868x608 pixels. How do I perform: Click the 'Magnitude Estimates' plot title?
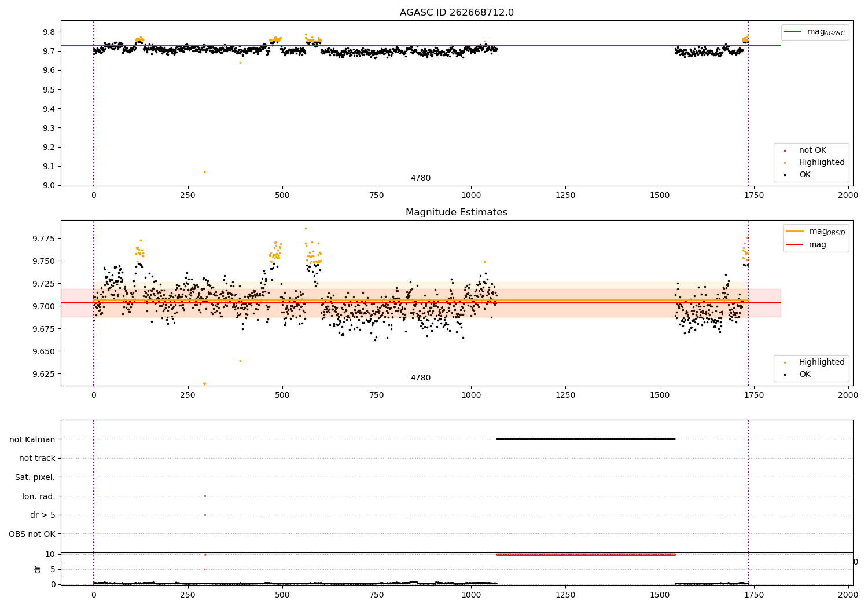457,213
